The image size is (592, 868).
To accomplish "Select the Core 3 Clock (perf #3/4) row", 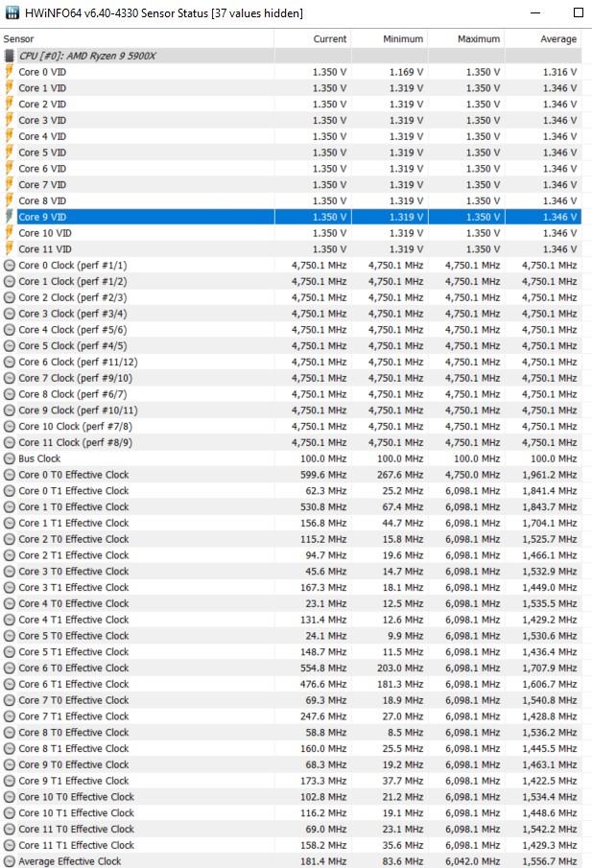I will (x=291, y=314).
